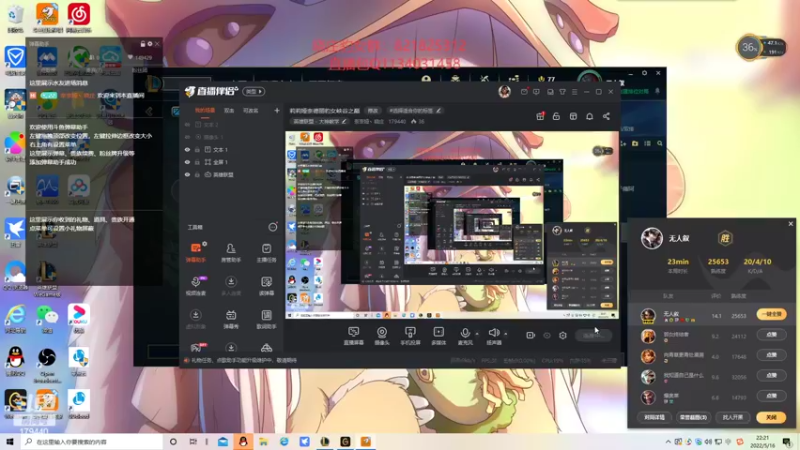Edit category 英雄联盟 · 大神教学 selector
800x450 pixels.
[319, 121]
